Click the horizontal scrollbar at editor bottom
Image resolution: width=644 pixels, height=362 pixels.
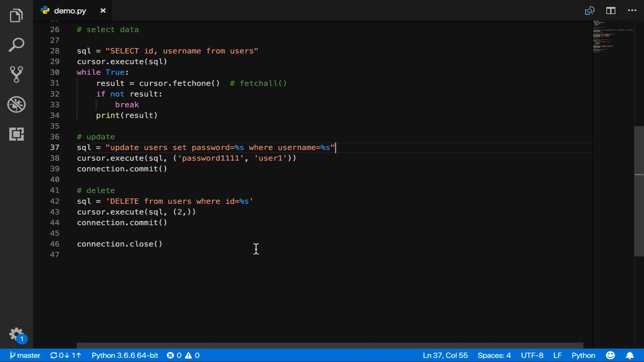pos(330,346)
